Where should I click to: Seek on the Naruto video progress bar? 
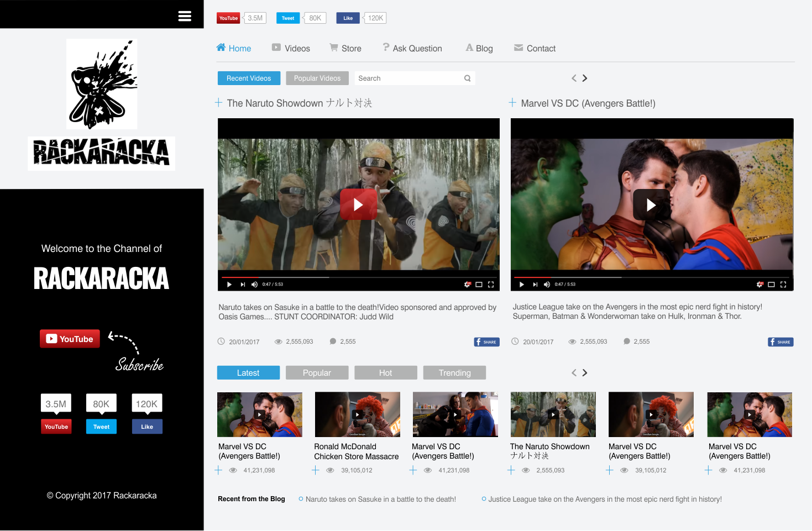[x=358, y=277]
